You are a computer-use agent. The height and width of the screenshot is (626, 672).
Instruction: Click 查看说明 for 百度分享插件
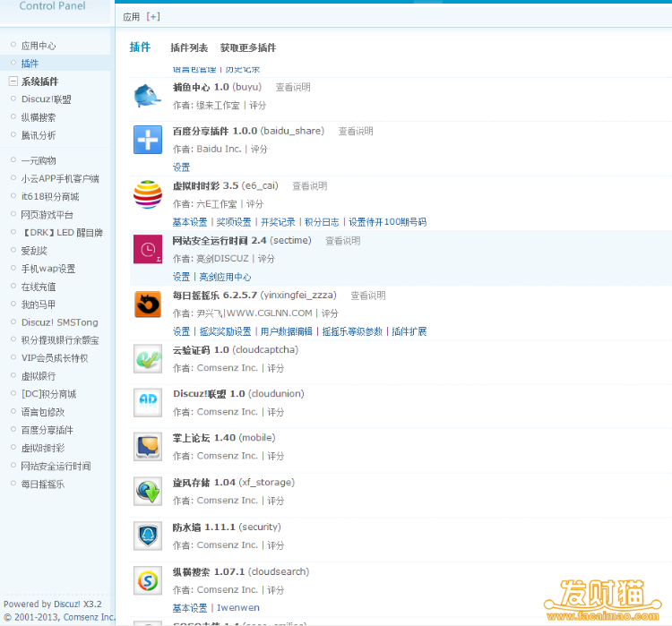[356, 131]
